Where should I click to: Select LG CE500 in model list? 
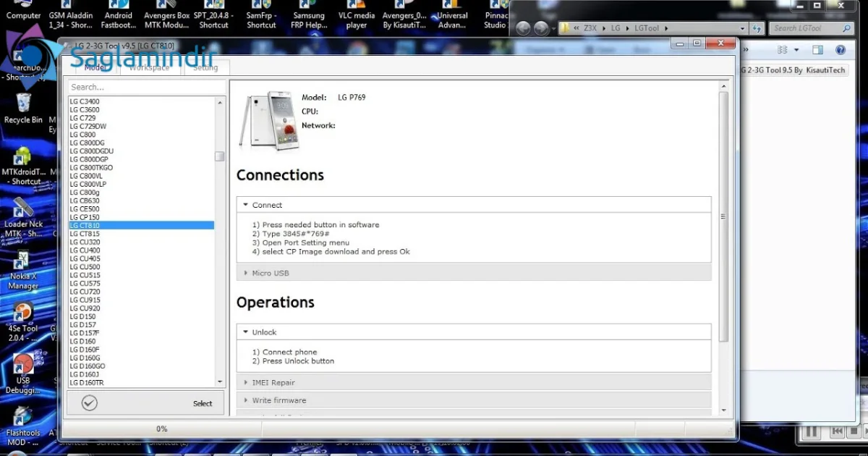(141, 208)
